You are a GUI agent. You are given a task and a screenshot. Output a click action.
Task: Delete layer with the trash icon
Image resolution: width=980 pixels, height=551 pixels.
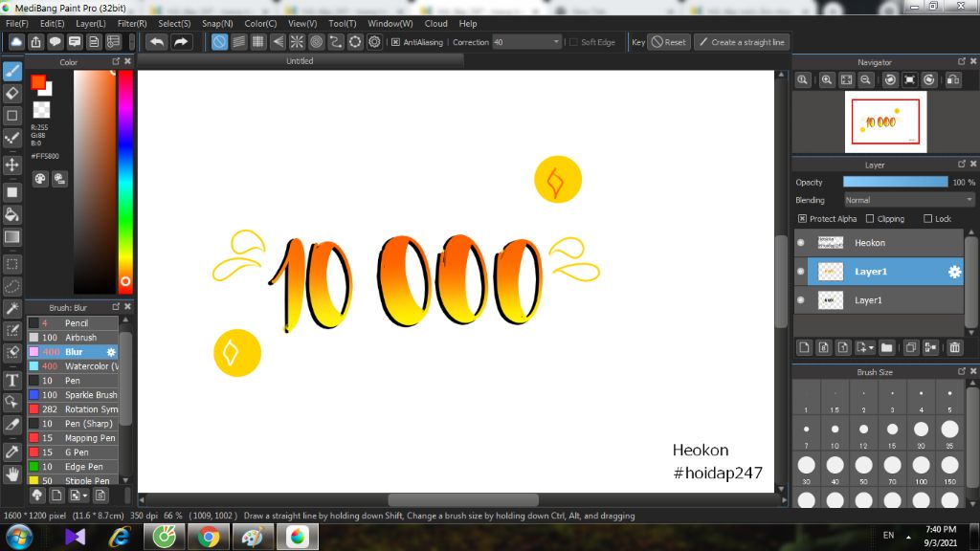pos(954,348)
